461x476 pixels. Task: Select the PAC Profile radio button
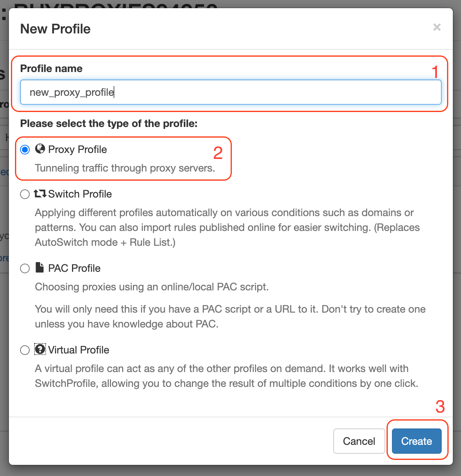24,268
